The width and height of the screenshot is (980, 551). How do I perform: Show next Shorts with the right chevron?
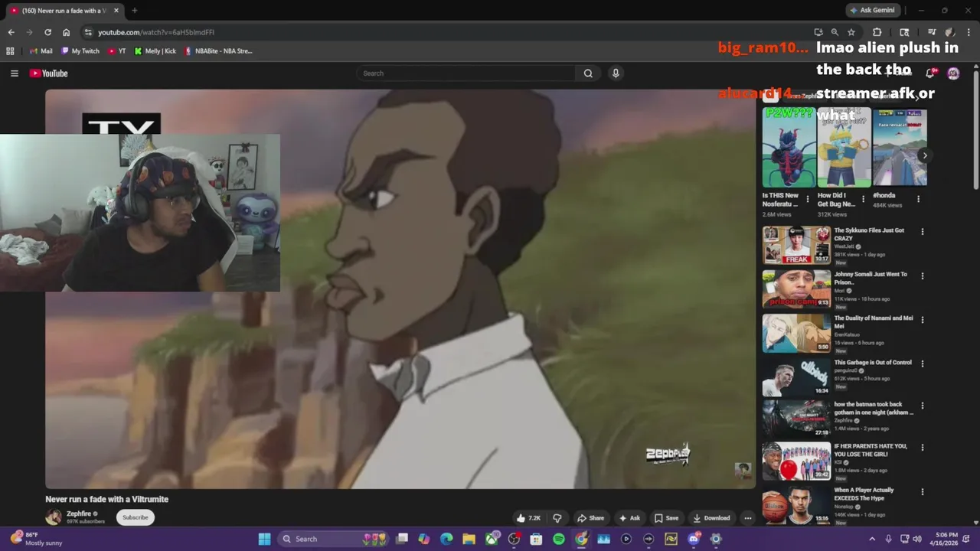pyautogui.click(x=925, y=155)
